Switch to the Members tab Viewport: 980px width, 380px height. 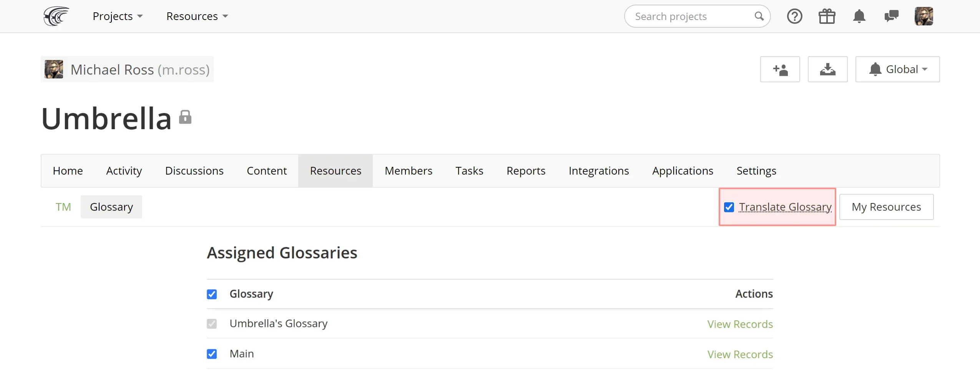[408, 171]
